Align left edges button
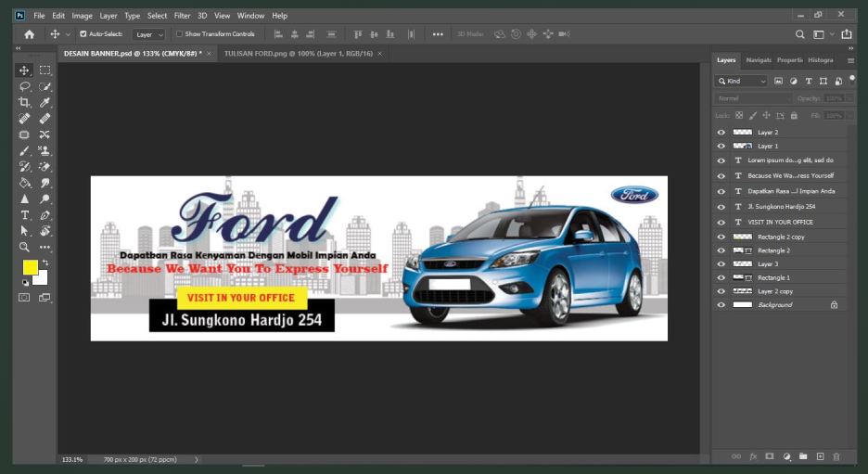The width and height of the screenshot is (868, 474). (x=278, y=34)
